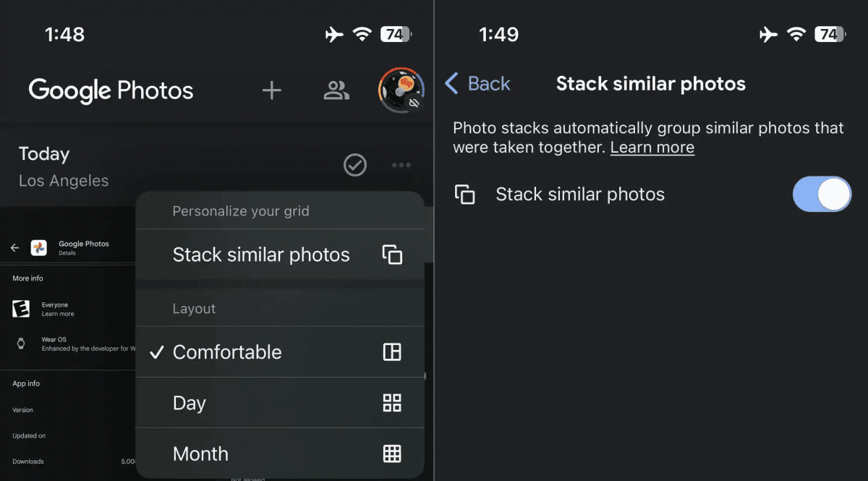Tap the stack icon beside the toggle

pos(464,195)
